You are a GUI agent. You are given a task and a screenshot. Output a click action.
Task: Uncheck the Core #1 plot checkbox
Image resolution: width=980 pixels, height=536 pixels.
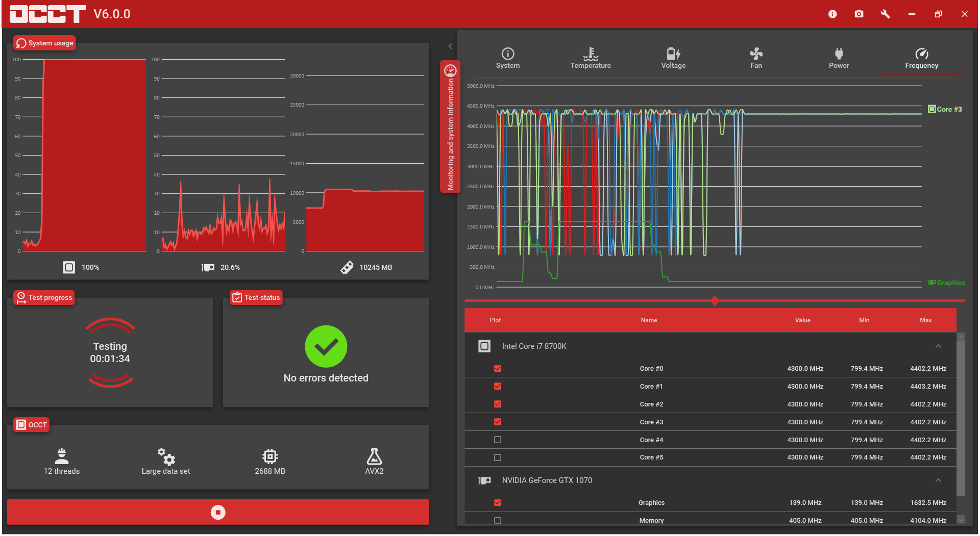(498, 387)
